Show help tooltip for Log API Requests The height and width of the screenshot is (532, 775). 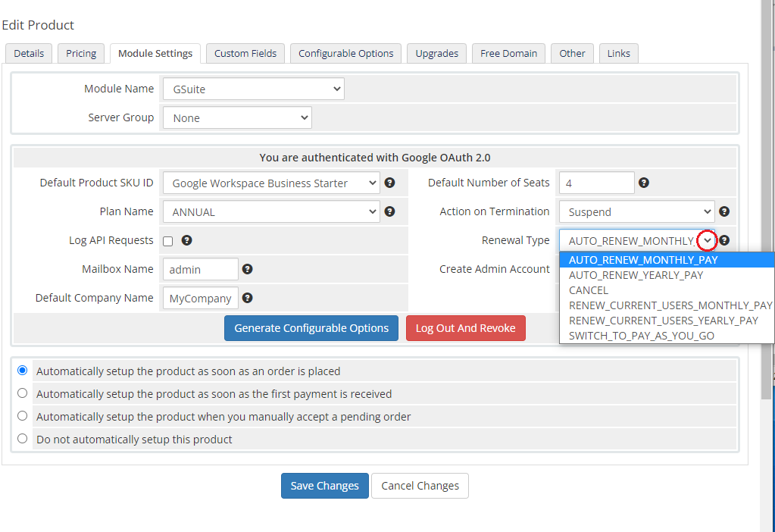(186, 240)
